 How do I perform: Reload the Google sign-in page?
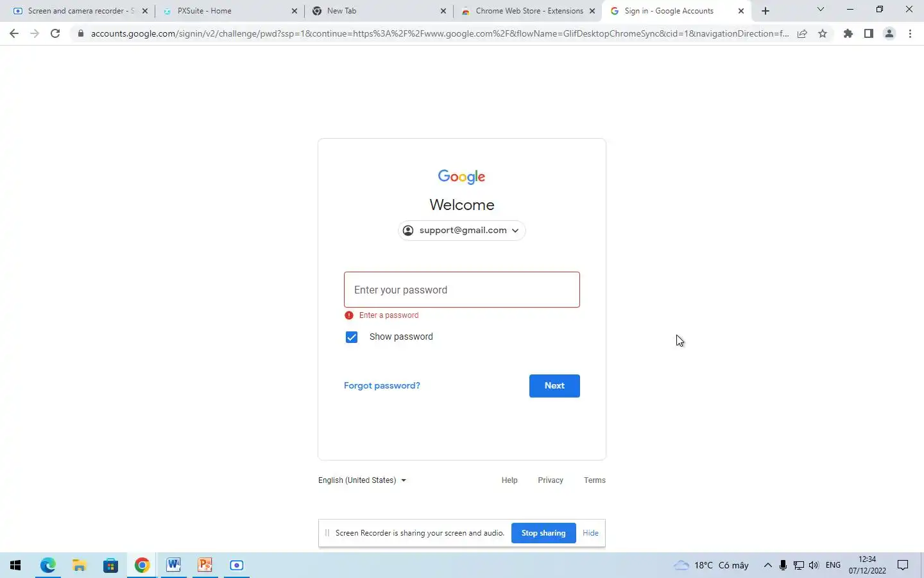[x=55, y=33]
